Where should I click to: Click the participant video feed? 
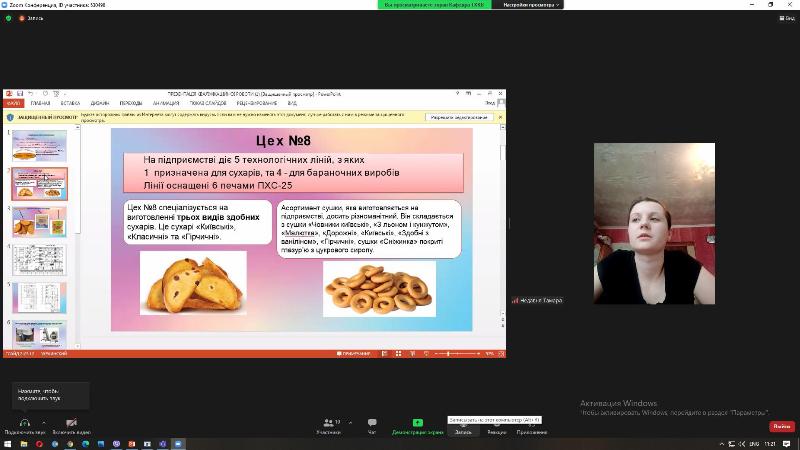[654, 223]
